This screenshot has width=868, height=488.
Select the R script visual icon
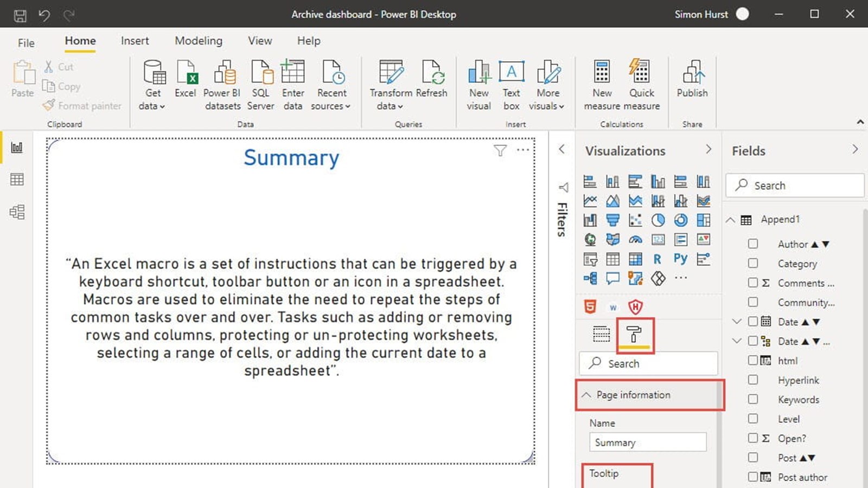coord(658,259)
